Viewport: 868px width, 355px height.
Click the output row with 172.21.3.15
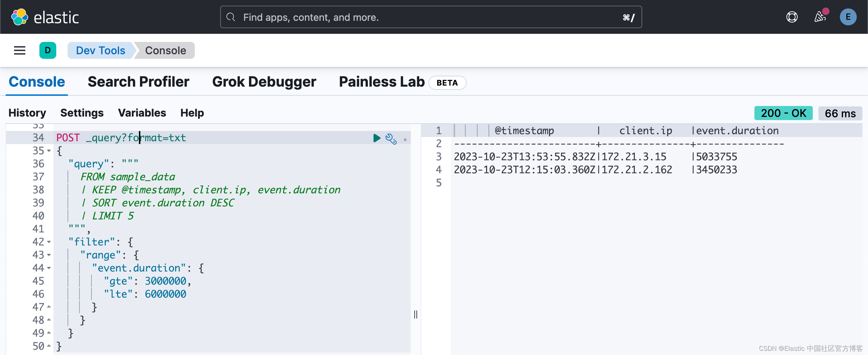point(595,157)
